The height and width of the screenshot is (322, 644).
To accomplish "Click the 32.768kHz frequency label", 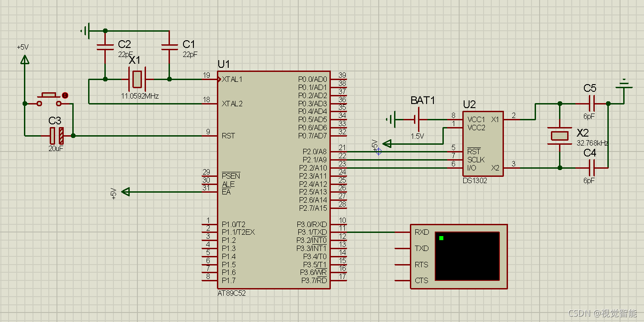I will click(x=592, y=143).
